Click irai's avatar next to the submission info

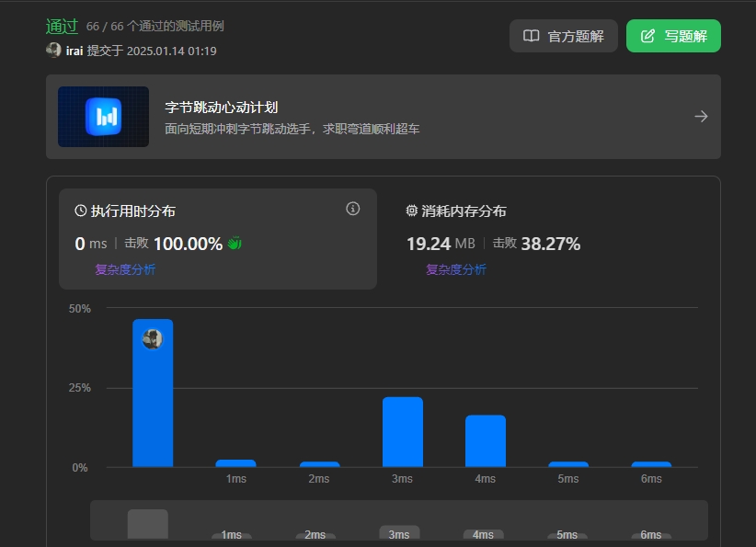coord(53,51)
